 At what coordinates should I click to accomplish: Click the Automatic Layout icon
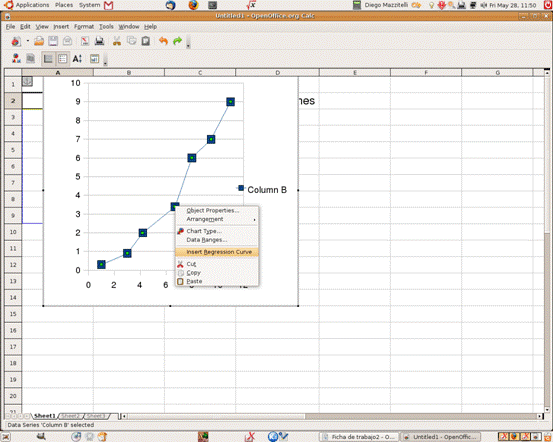95,59
